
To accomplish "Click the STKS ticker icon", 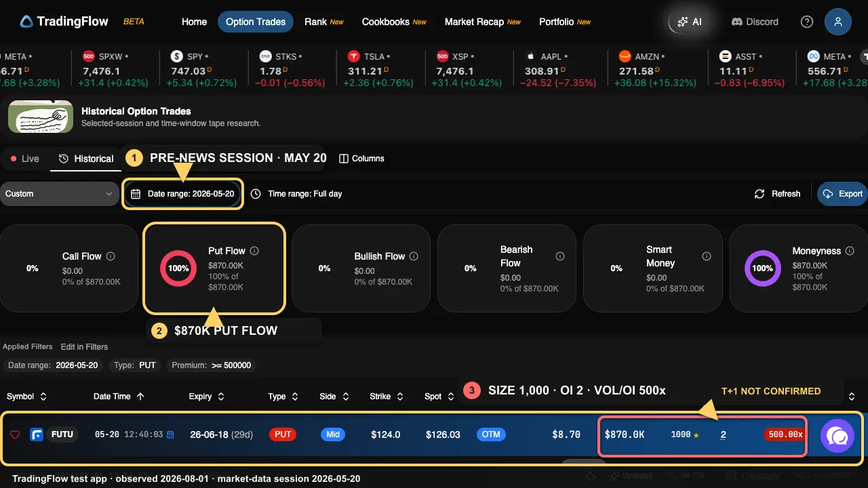I will click(x=265, y=56).
